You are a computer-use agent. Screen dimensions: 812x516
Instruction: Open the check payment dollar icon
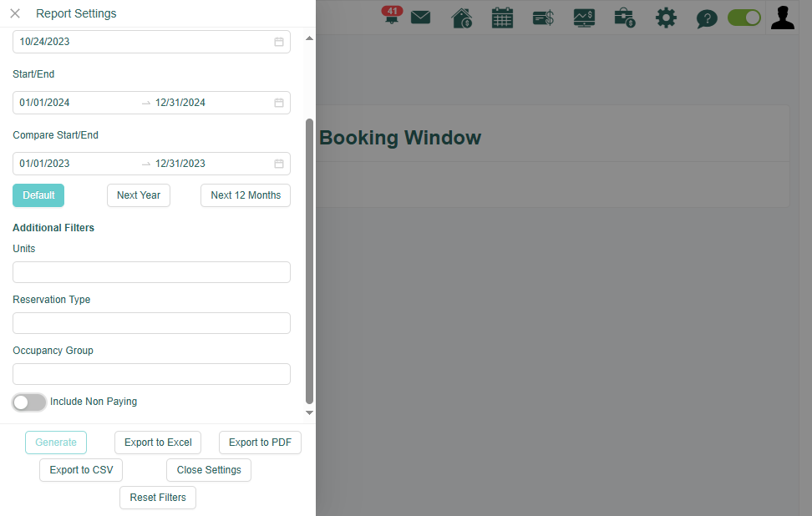click(543, 18)
